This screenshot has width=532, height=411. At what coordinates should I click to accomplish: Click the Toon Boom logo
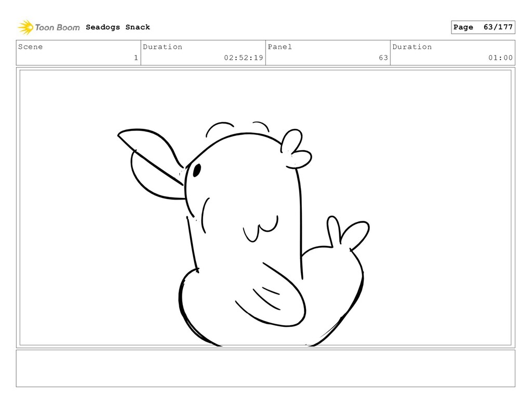49,27
